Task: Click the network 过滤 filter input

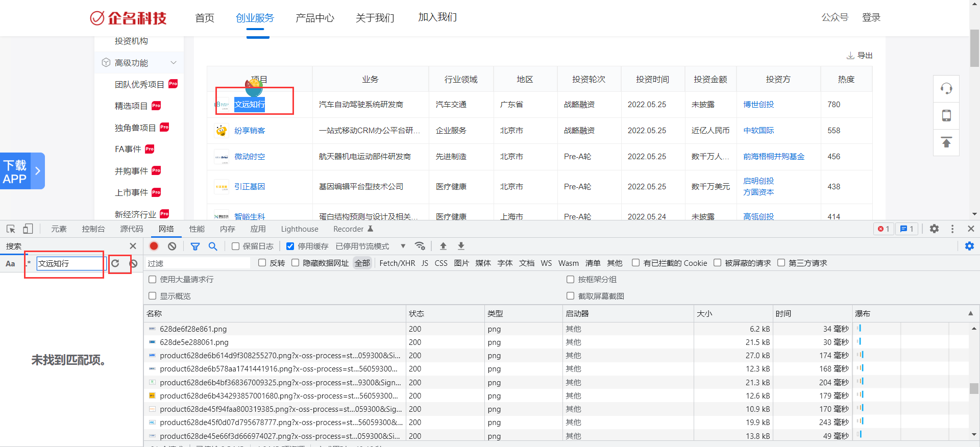Action: point(198,263)
